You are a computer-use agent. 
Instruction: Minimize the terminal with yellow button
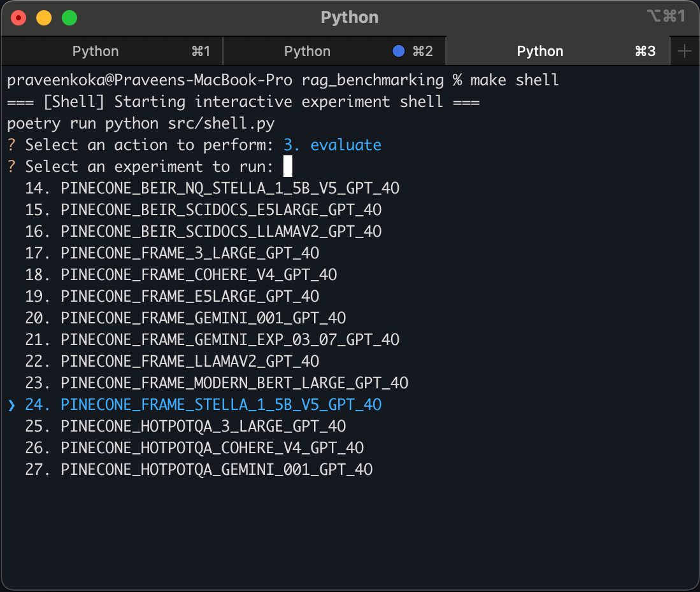[44, 18]
